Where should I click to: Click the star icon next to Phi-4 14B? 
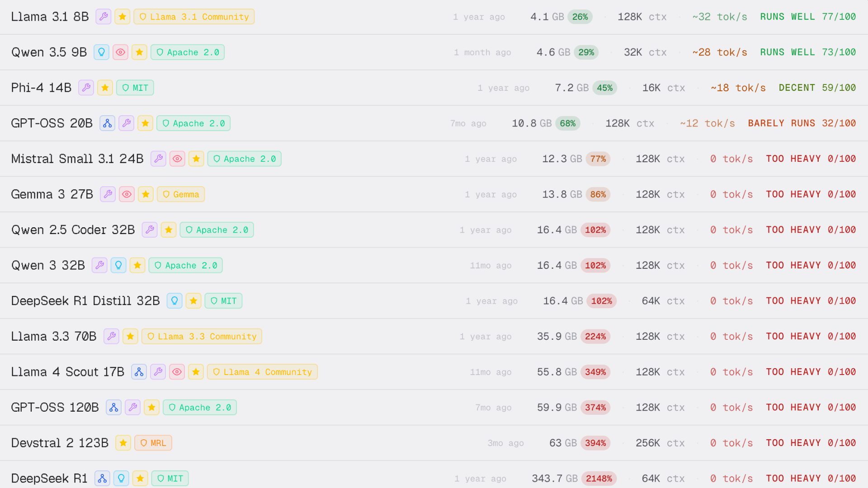(x=105, y=88)
